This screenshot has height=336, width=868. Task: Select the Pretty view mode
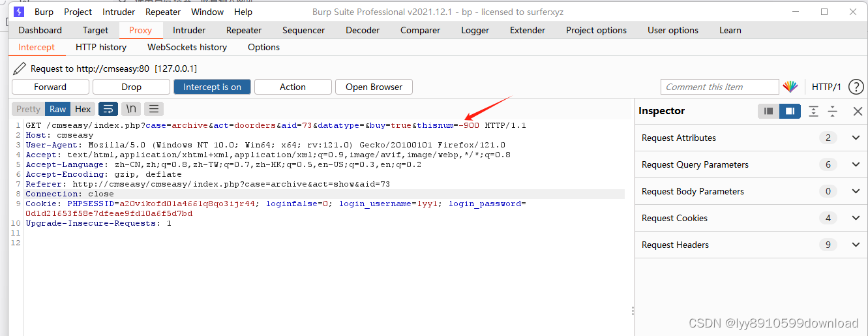28,109
